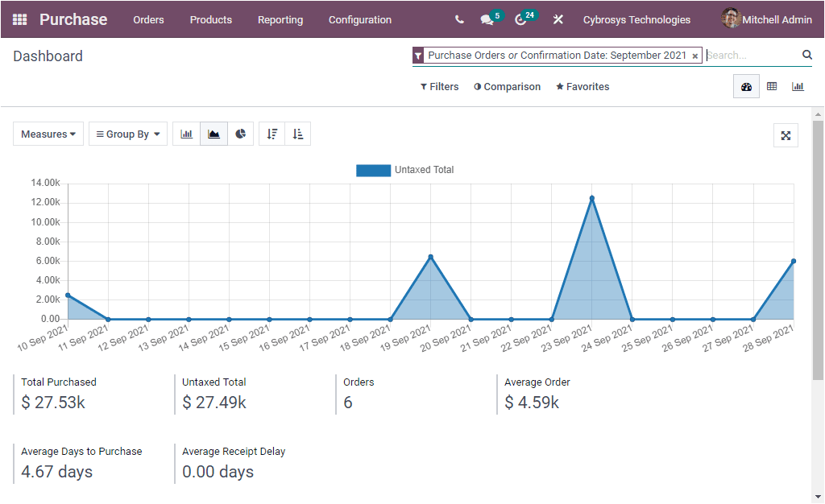The image size is (825, 504).
Task: Open the messaging icon showing 5 conversations
Action: (x=487, y=19)
